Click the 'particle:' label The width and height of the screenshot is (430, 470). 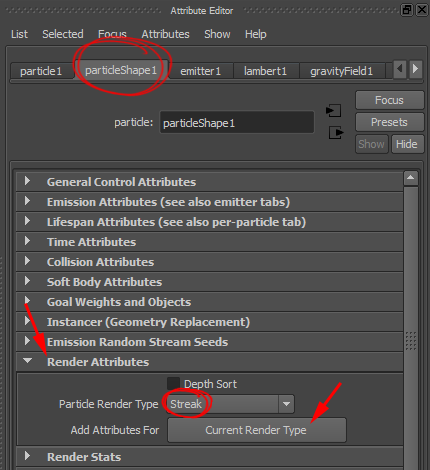[x=134, y=123]
